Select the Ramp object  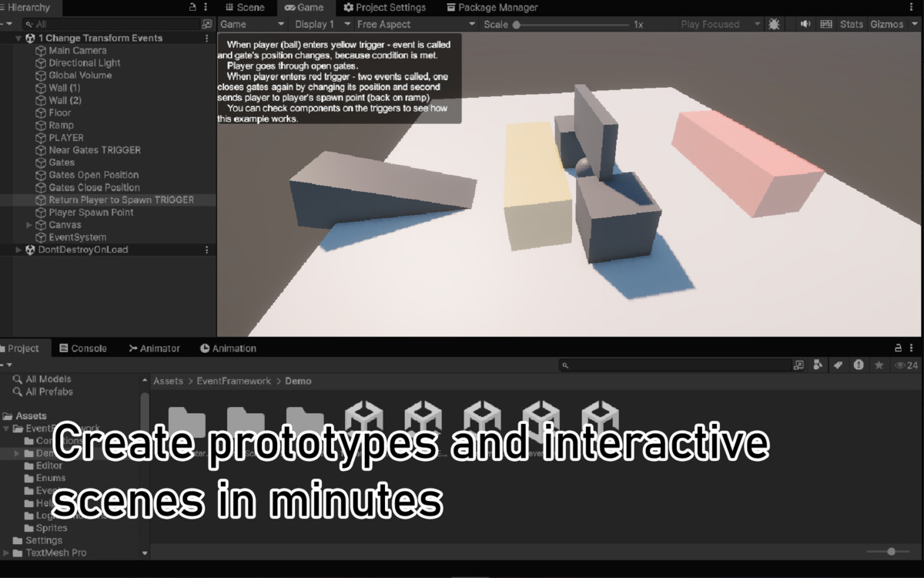[61, 125]
